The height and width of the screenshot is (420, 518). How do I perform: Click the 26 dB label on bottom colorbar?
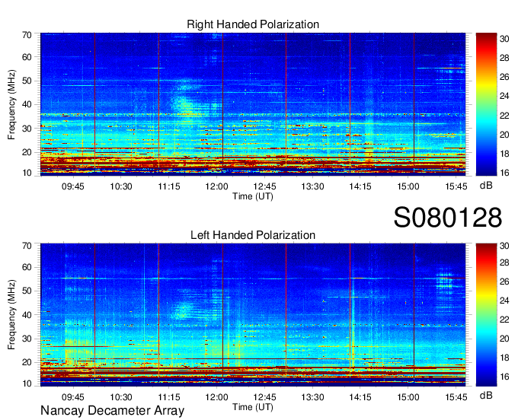point(504,282)
